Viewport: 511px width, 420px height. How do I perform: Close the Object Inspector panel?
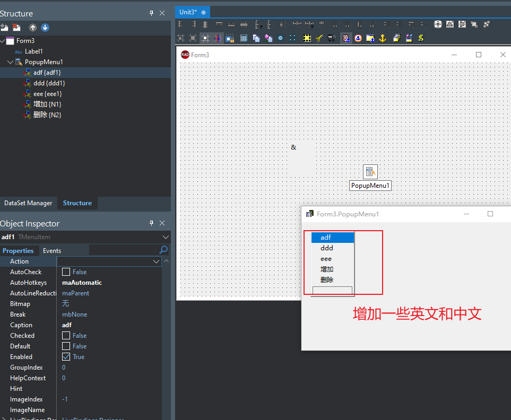(x=162, y=223)
